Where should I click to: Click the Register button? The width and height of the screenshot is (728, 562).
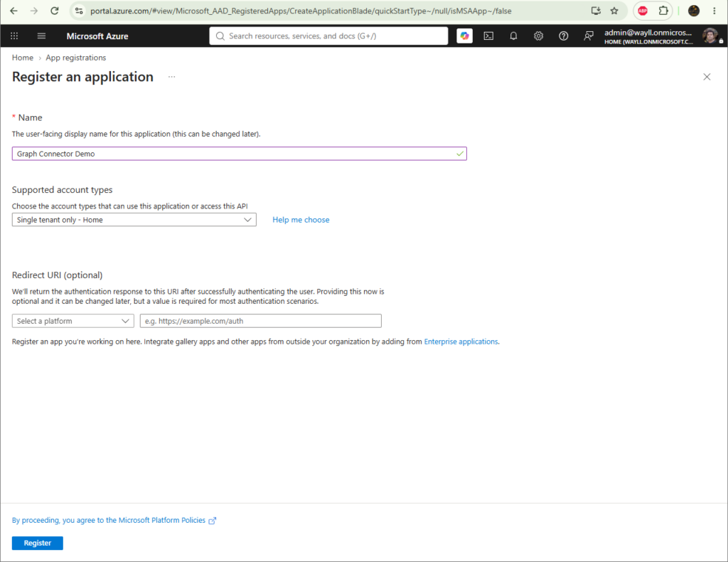tap(38, 543)
